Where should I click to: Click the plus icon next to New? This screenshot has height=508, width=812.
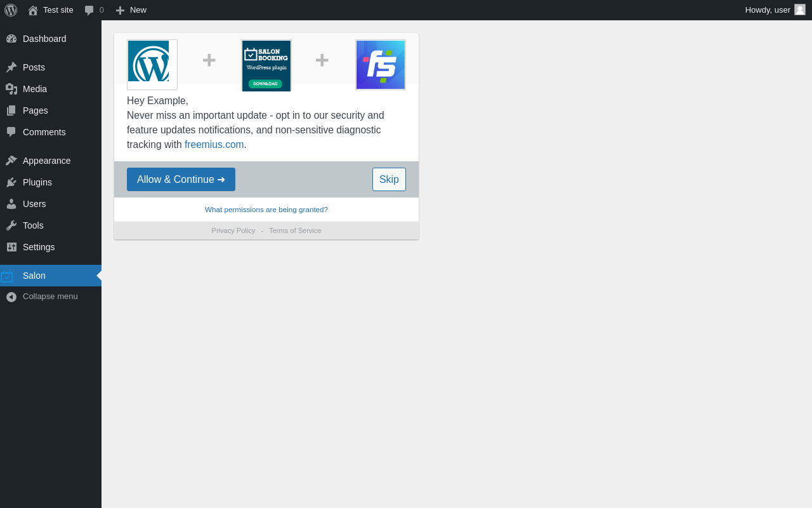[120, 10]
